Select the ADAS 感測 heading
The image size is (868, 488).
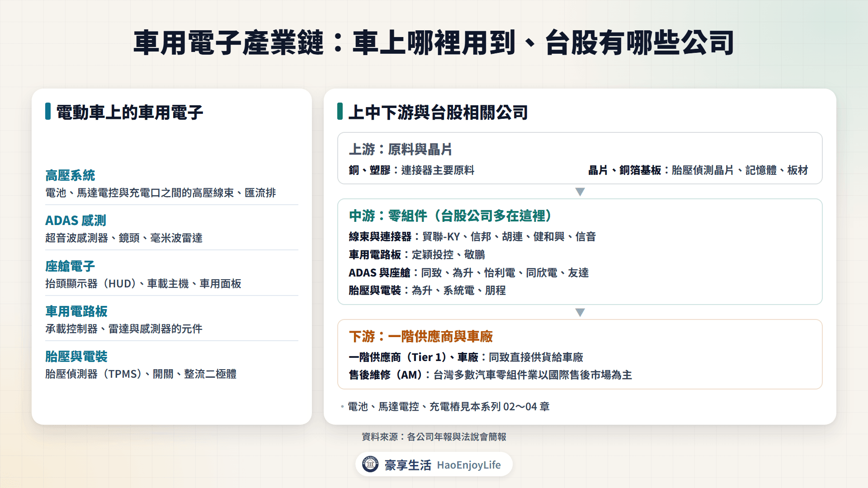pos(75,221)
